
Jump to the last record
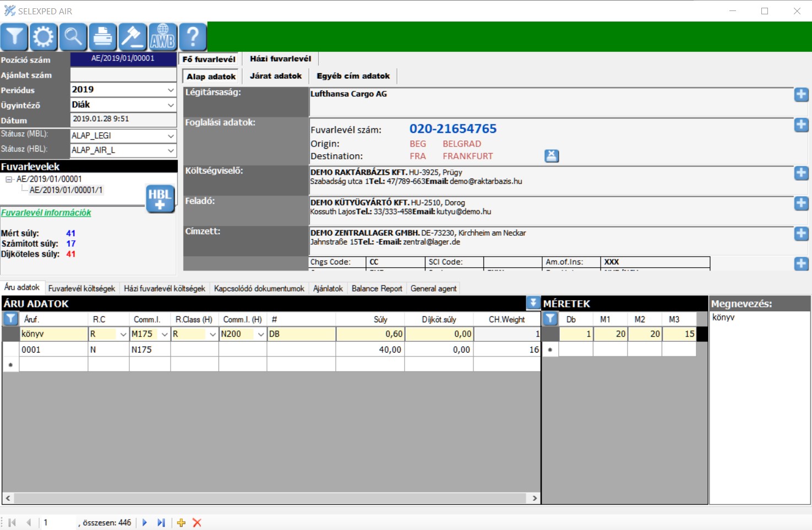(161, 522)
